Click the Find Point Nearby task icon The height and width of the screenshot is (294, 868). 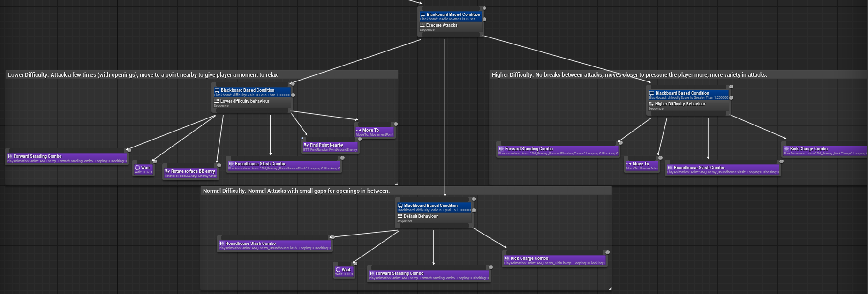coord(306,145)
